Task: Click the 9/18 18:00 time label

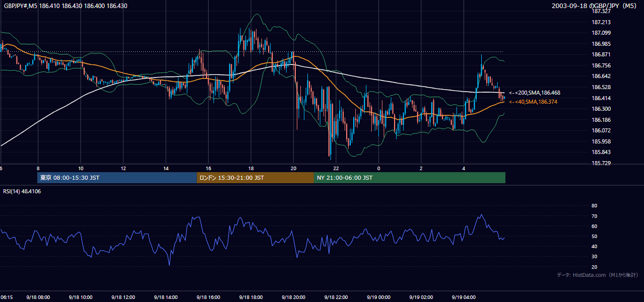Action: (251, 297)
